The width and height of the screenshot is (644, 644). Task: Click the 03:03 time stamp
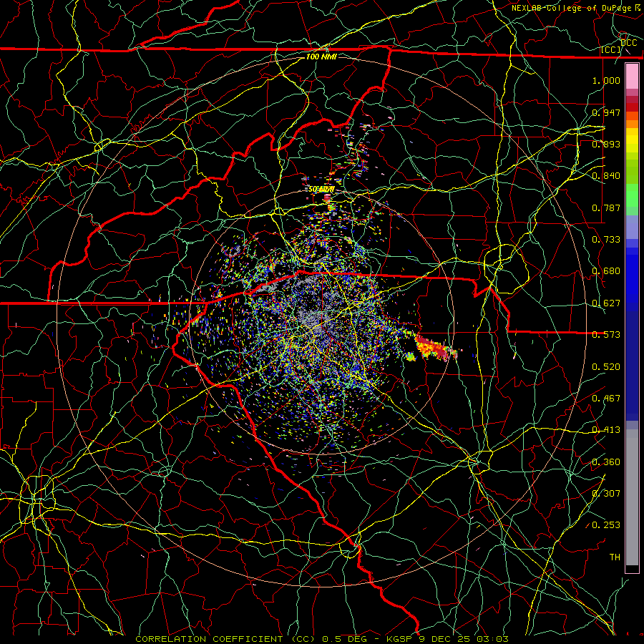pyautogui.click(x=492, y=639)
